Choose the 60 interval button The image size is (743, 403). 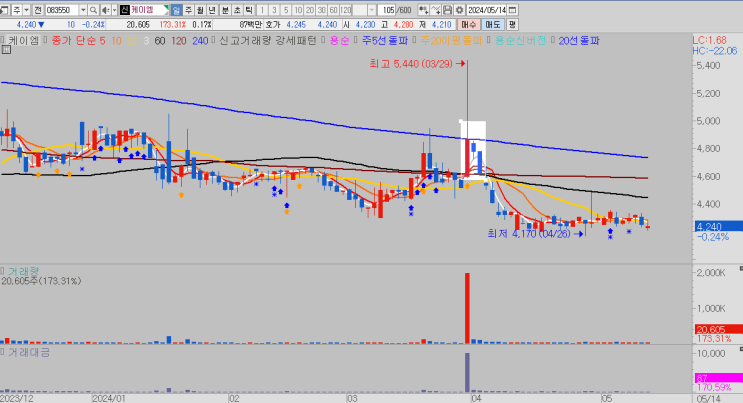tap(333, 10)
